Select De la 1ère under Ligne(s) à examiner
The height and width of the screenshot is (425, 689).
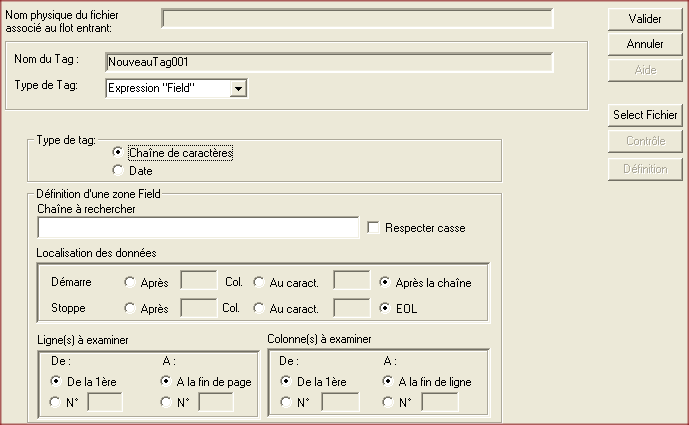(55, 381)
